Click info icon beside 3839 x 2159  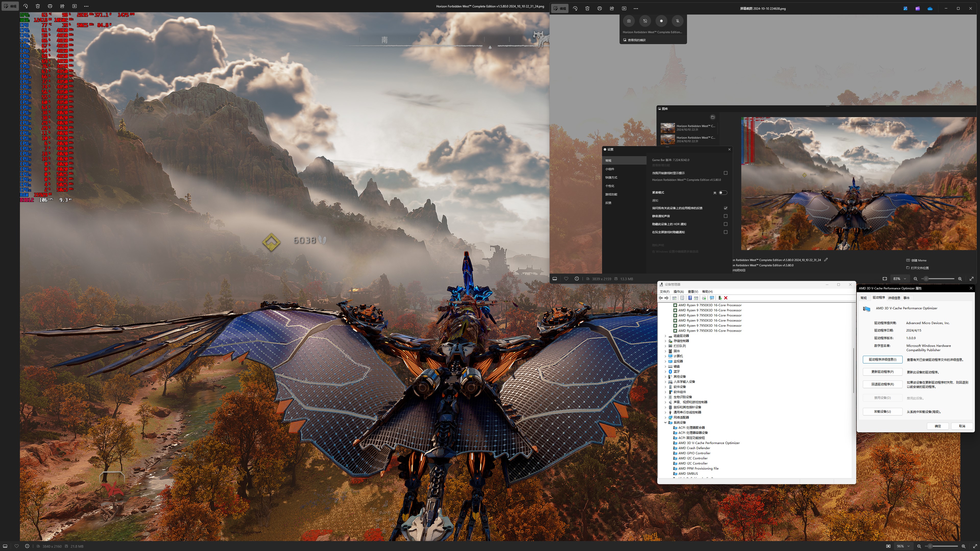[x=577, y=279]
